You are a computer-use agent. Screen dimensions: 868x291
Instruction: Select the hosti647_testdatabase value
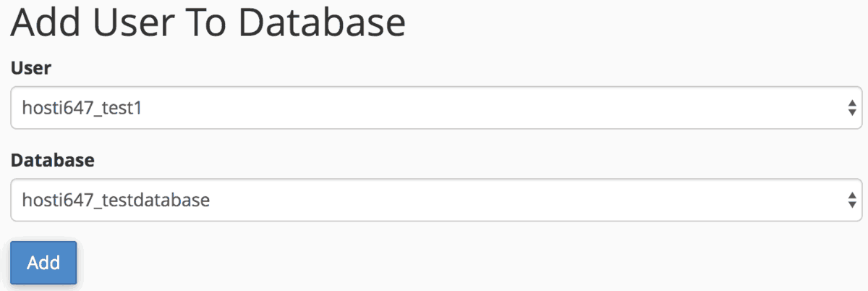coord(116,200)
